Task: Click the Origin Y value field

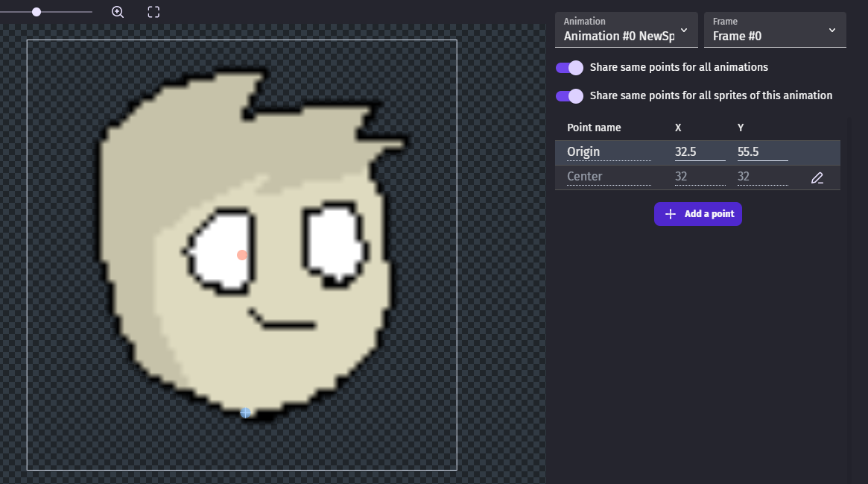Action: [762, 152]
